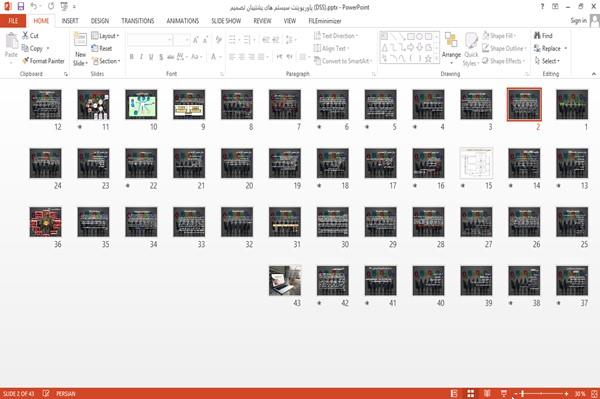Click the Decrease Font Size icon
Viewport: 600px width, 399px height.
[x=205, y=40]
